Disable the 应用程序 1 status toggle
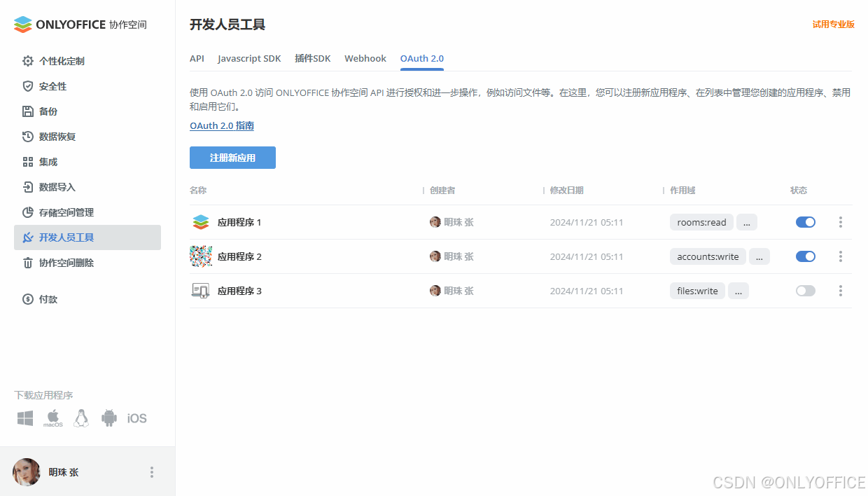868x496 pixels. coord(806,222)
